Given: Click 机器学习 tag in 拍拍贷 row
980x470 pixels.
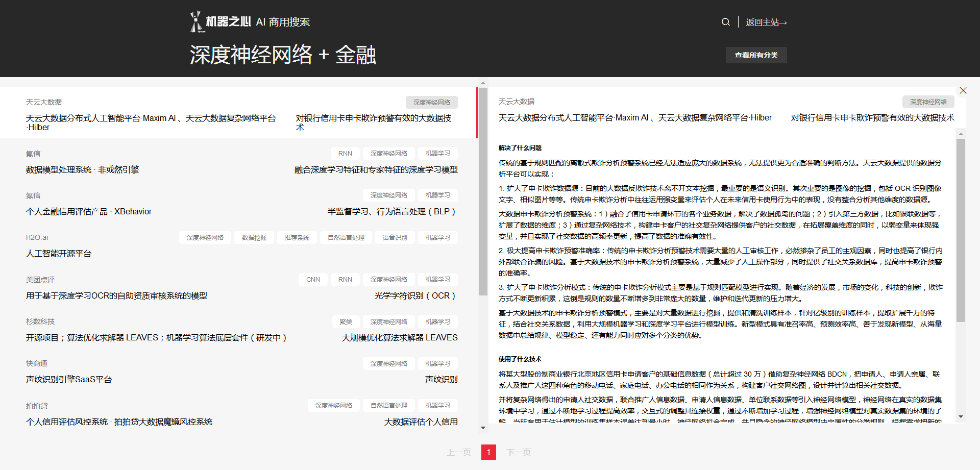Looking at the screenshot, I should tap(438, 405).
